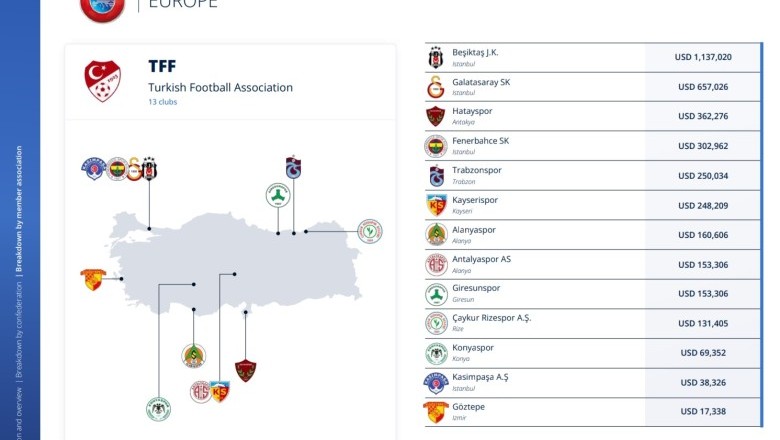Open the Breakdown by member association tab

click(19, 209)
